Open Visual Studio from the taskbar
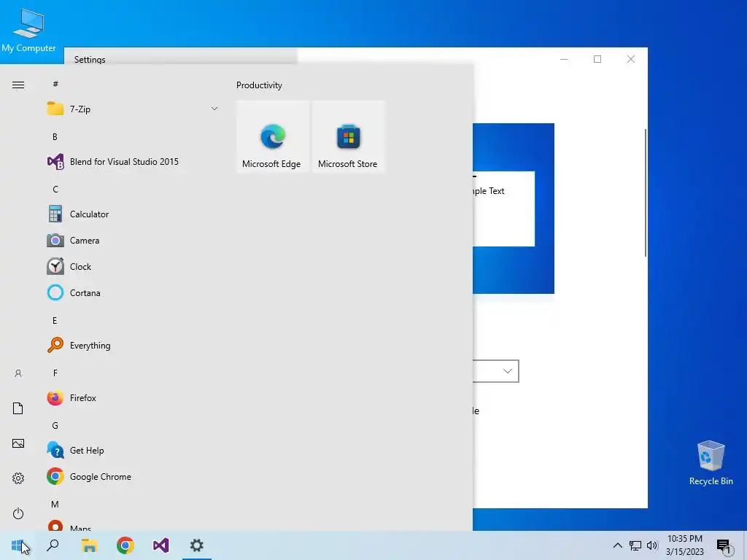This screenshot has width=747, height=560. click(161, 545)
